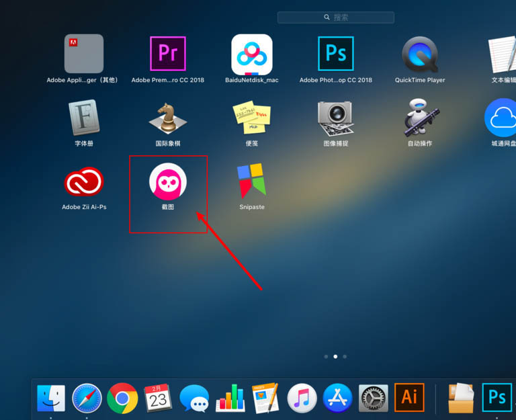Open the blue cloud netdisk app
Image resolution: width=516 pixels, height=420 pixels.
pyautogui.click(x=501, y=118)
